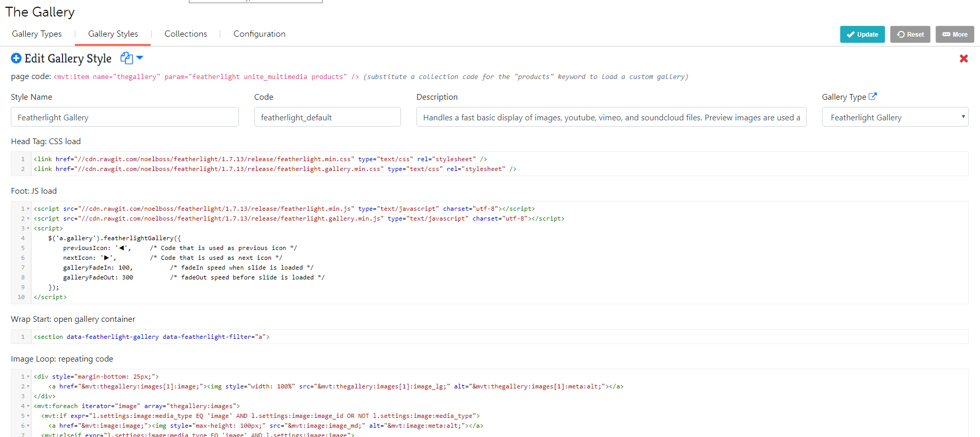Click the Image Loop: repeating code label
The width and height of the screenshot is (980, 437).
[62, 359]
